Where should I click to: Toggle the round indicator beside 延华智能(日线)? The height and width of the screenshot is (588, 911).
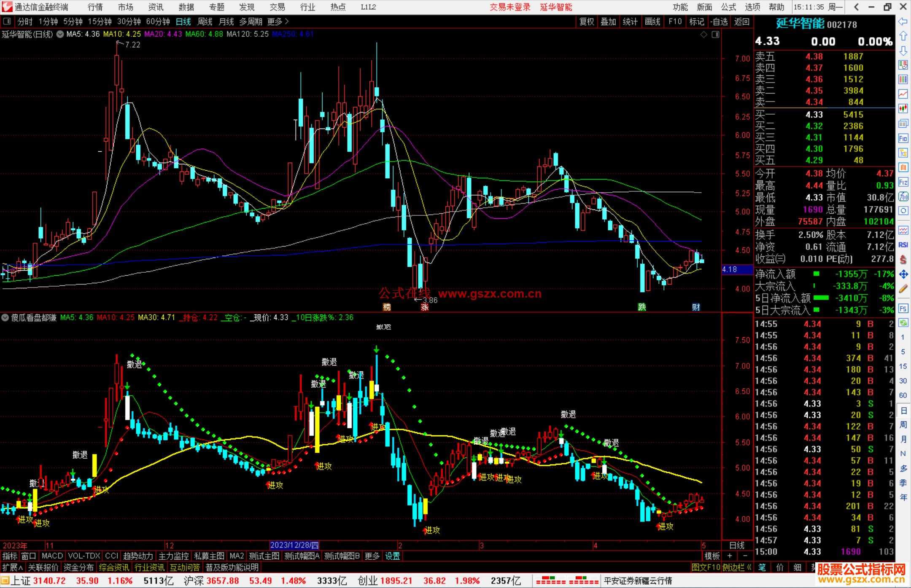point(60,34)
